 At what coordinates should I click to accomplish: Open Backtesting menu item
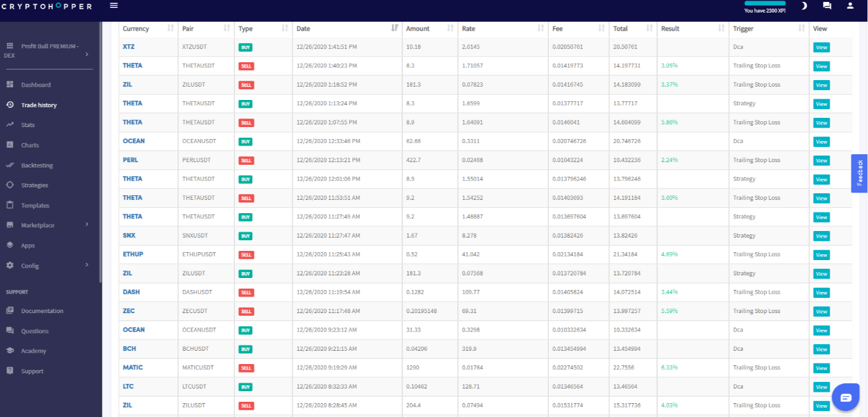(37, 165)
